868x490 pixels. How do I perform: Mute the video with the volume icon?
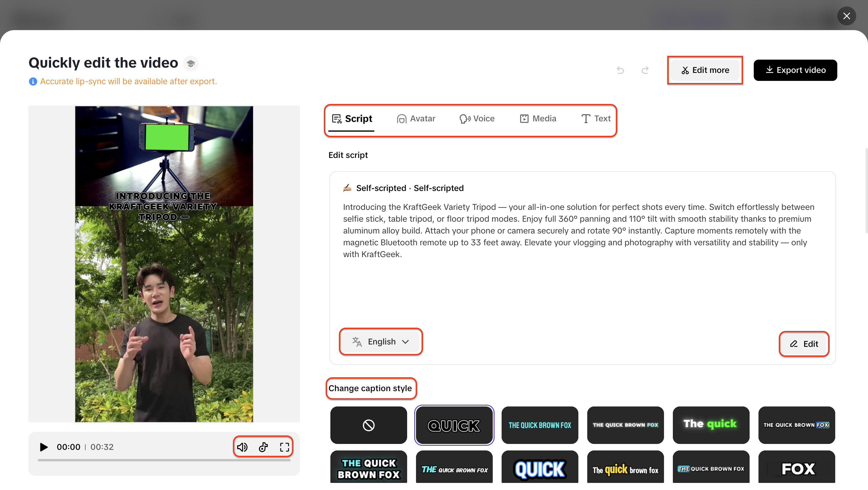242,447
